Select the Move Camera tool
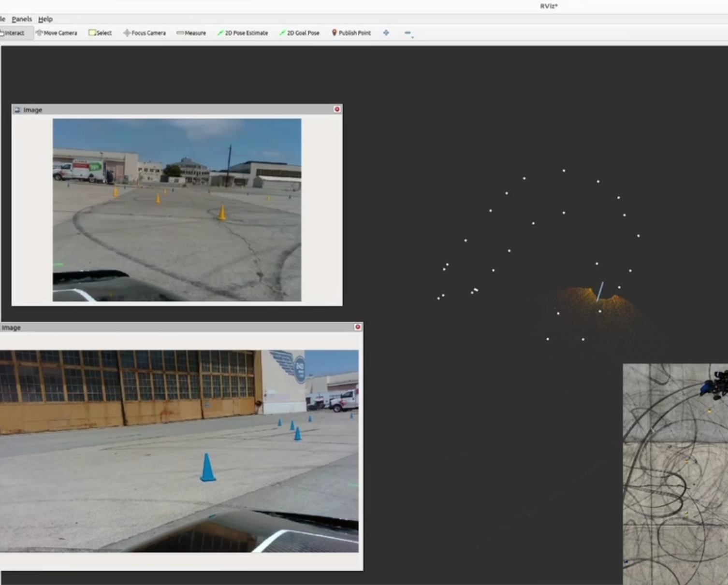 tap(57, 33)
